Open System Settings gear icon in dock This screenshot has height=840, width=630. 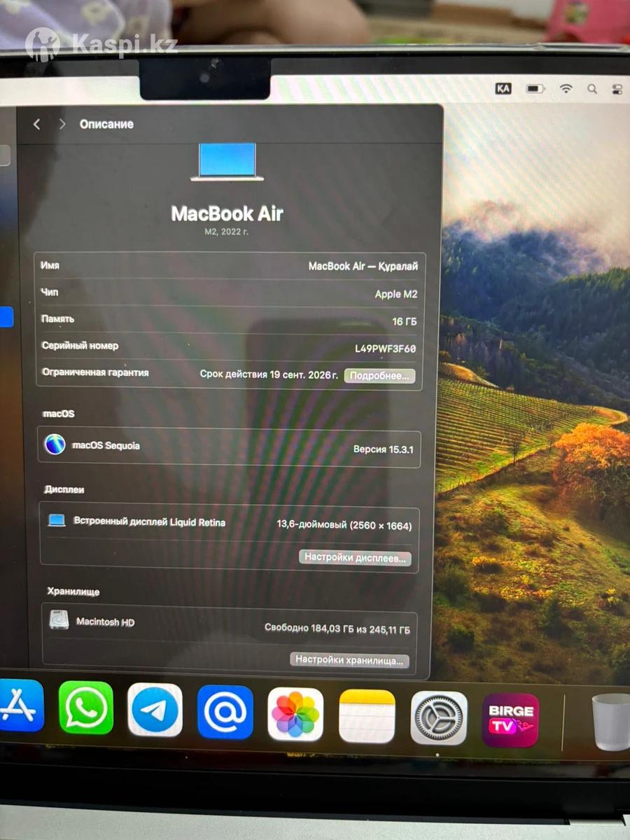pyautogui.click(x=438, y=718)
